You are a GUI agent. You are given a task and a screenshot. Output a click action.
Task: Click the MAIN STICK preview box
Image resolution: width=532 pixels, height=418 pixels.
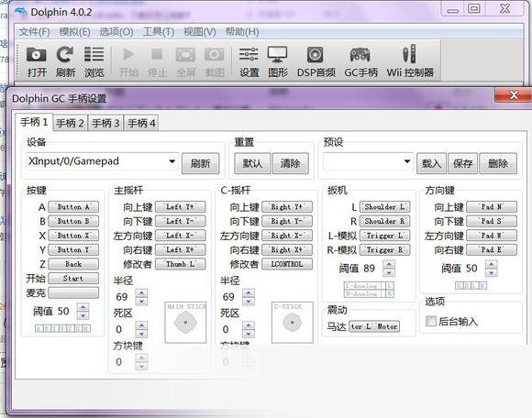pyautogui.click(x=185, y=323)
